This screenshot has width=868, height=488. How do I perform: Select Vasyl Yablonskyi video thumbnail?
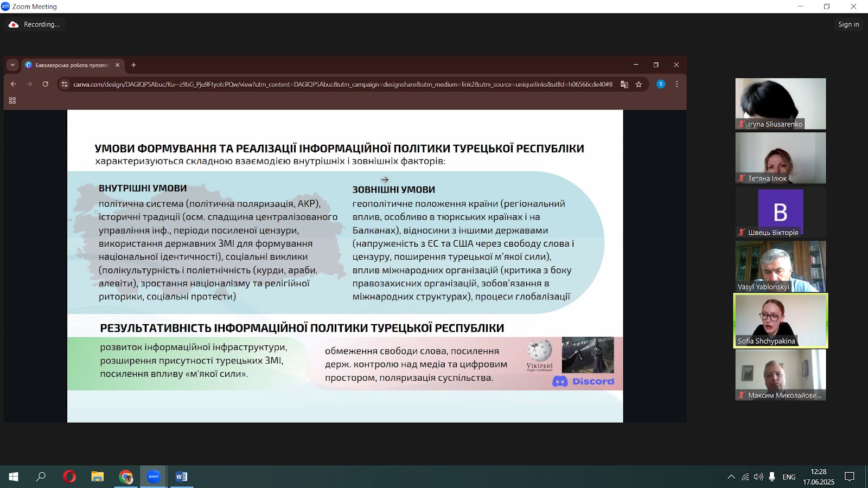tap(780, 266)
